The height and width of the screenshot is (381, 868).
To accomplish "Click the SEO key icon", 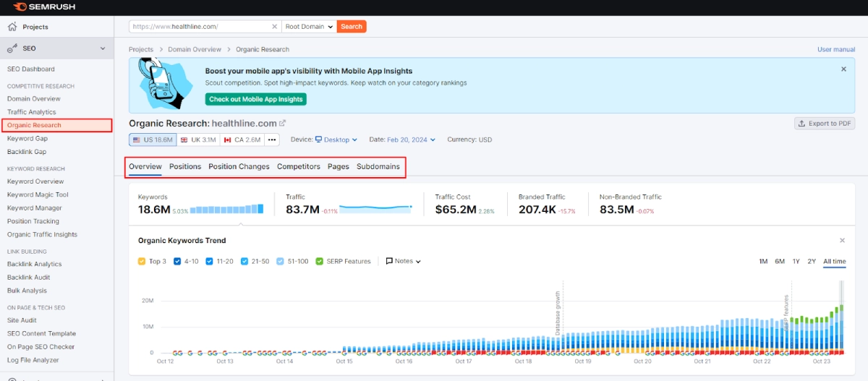I will (x=12, y=48).
